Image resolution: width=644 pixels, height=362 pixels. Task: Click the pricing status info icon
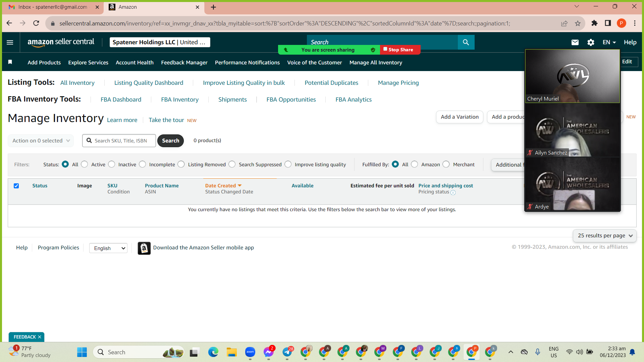coord(453,192)
